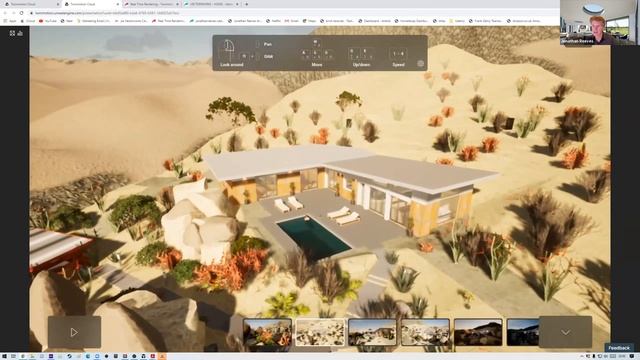Select the third view thumbnail with blue sky
The height and width of the screenshot is (360, 640).
click(372, 333)
